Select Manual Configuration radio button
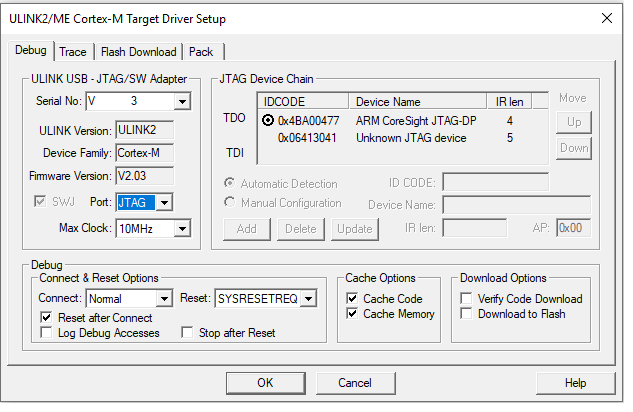 point(229,202)
